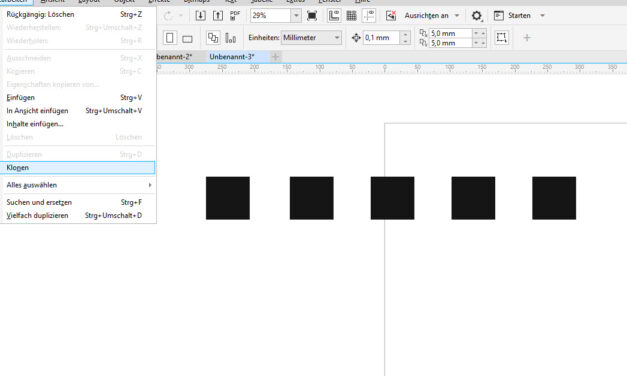Screen dimensions: 627x376
Task: Click the current page layout icon
Action: click(230, 38)
